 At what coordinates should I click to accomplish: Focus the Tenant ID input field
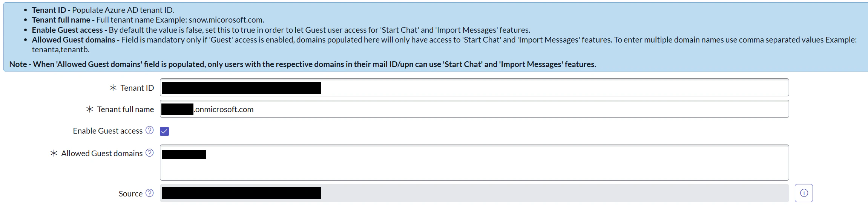pyautogui.click(x=474, y=87)
